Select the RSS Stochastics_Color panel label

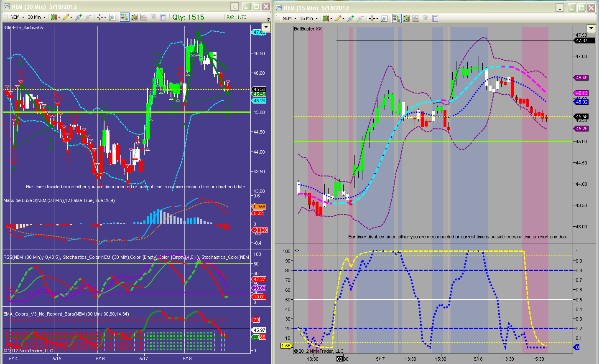pos(126,257)
